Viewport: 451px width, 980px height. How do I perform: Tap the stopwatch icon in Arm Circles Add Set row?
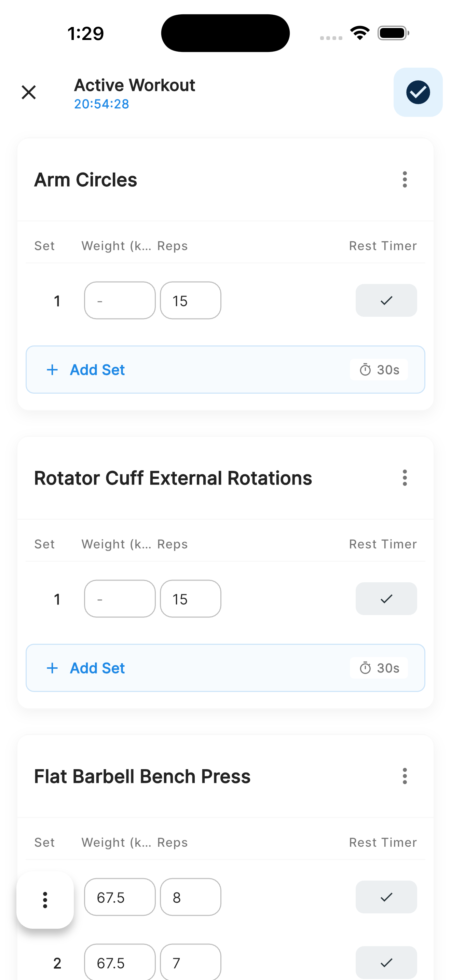tap(366, 369)
